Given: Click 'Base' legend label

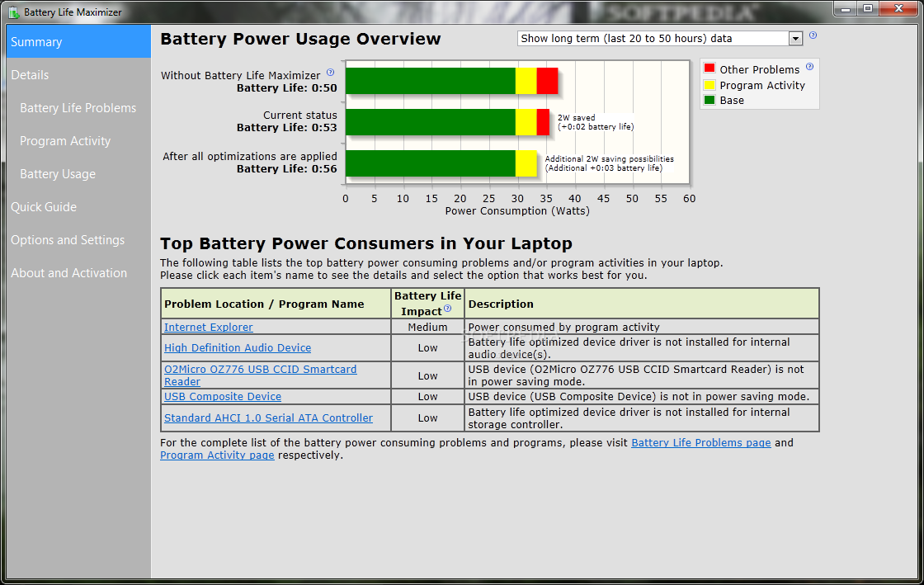Looking at the screenshot, I should coord(732,100).
